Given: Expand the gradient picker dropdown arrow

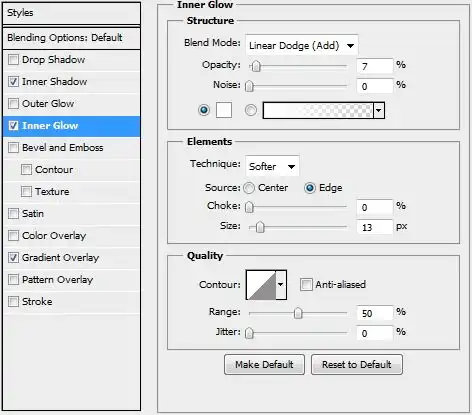Looking at the screenshot, I should tap(379, 110).
